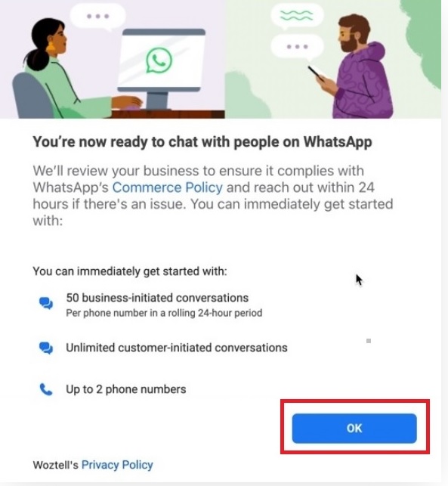
Task: Click the 'You're now ready to chat' heading
Action: 202,142
